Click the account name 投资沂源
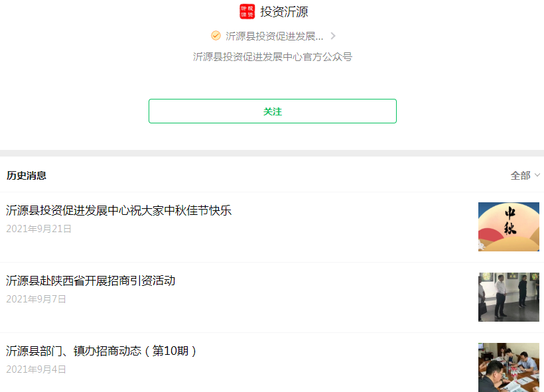 pos(284,11)
